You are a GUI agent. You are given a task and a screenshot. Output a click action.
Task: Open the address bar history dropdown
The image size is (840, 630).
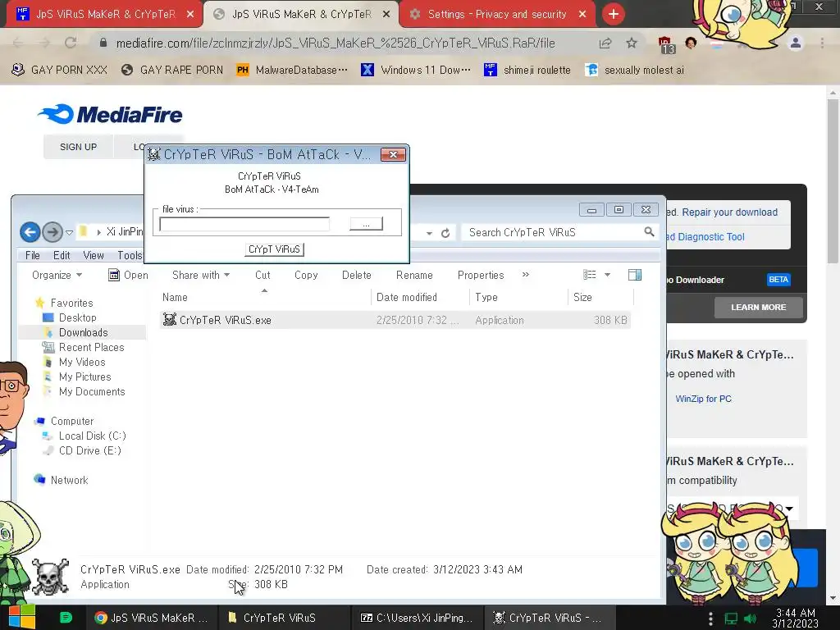(429, 234)
